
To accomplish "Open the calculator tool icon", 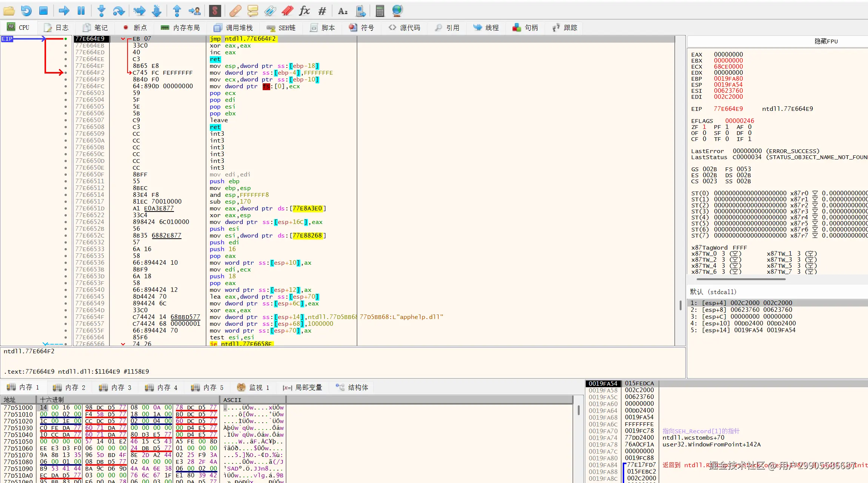I will (380, 11).
